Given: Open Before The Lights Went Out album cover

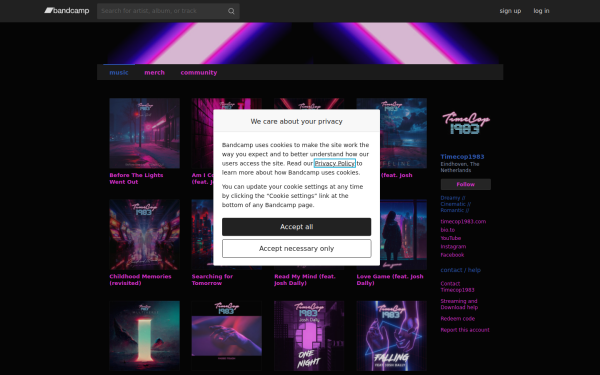Looking at the screenshot, I should [x=144, y=133].
